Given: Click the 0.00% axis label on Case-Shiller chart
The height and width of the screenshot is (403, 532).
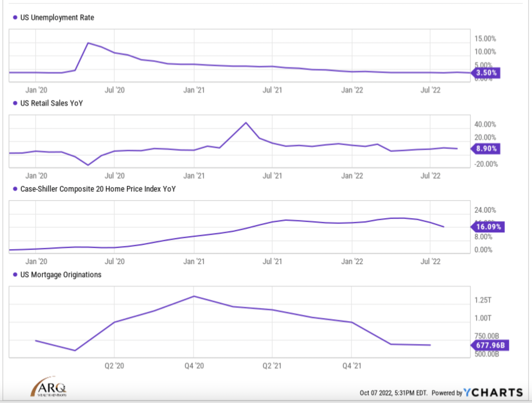Looking at the screenshot, I should (x=483, y=250).
